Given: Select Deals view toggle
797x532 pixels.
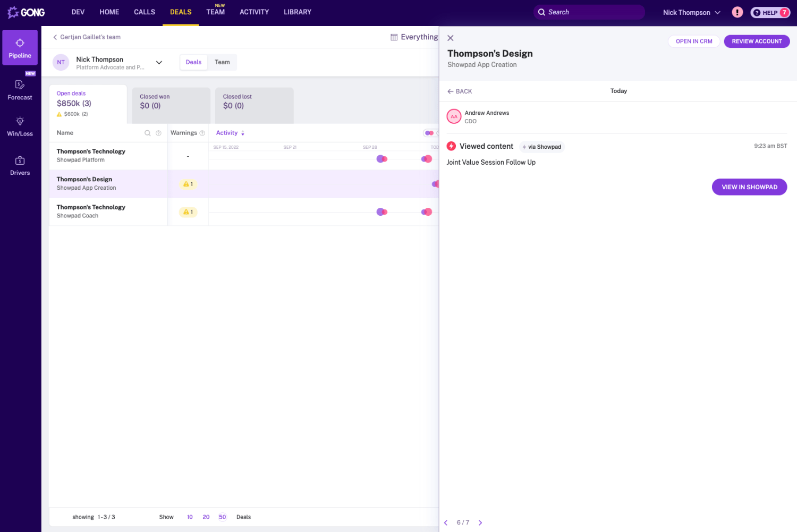Looking at the screenshot, I should tap(193, 62).
